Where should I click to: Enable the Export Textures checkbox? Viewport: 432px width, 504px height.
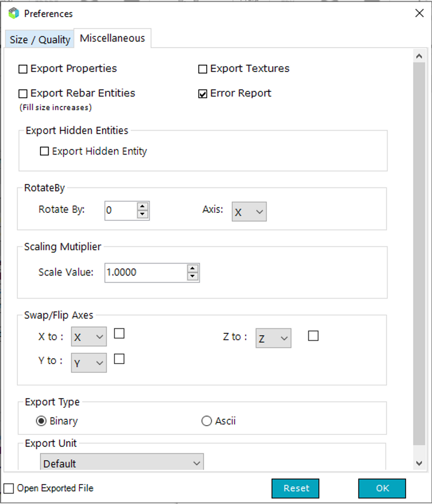coord(202,69)
